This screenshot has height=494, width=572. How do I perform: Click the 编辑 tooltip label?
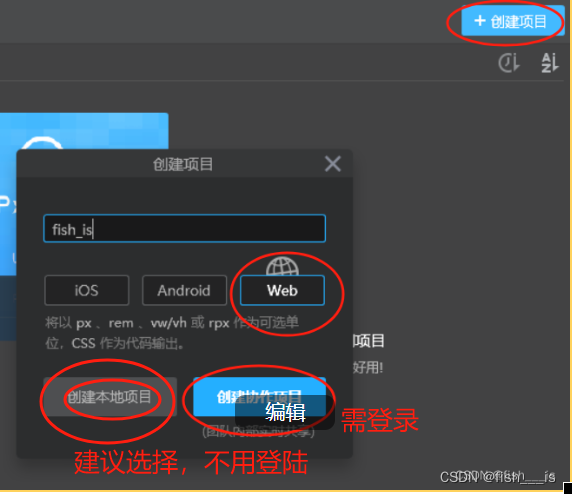click(285, 412)
